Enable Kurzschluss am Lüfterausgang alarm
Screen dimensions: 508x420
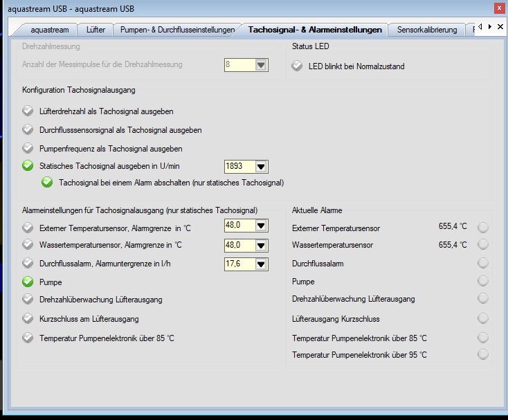[x=28, y=318]
